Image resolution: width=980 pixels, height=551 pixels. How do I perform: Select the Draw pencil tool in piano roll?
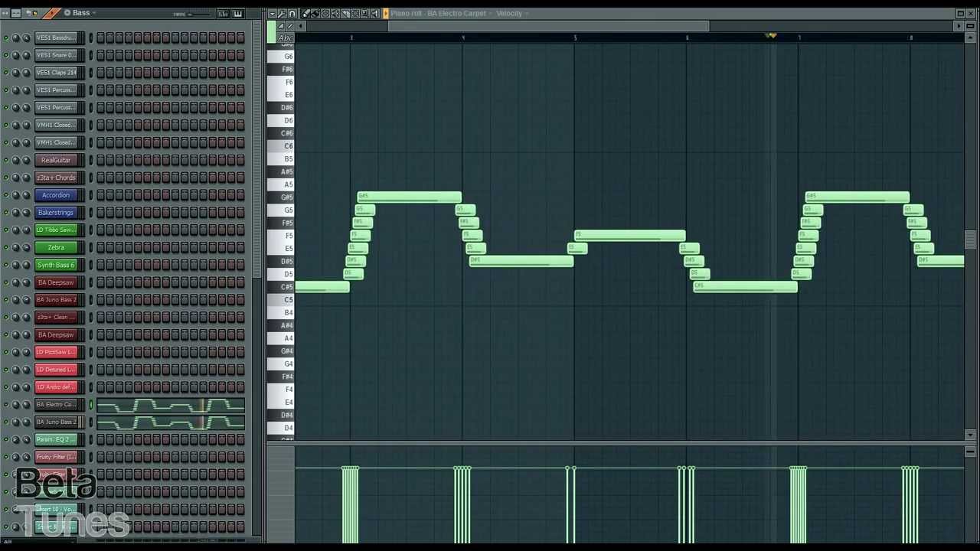(305, 13)
